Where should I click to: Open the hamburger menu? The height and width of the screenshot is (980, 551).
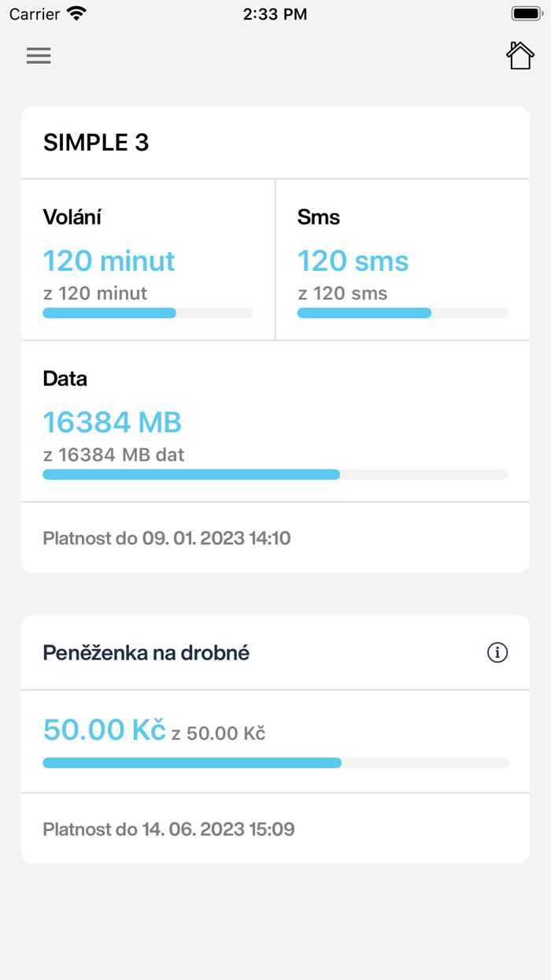pyautogui.click(x=39, y=55)
